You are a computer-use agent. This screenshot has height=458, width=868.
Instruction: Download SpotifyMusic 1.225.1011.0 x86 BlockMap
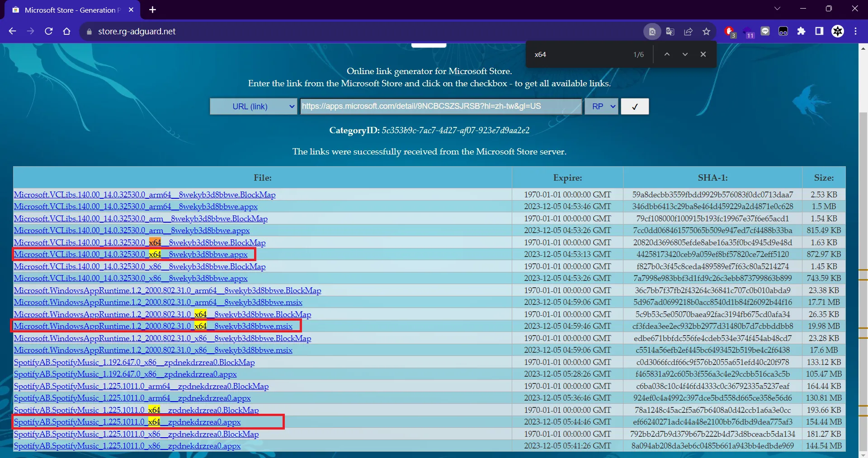(x=136, y=434)
